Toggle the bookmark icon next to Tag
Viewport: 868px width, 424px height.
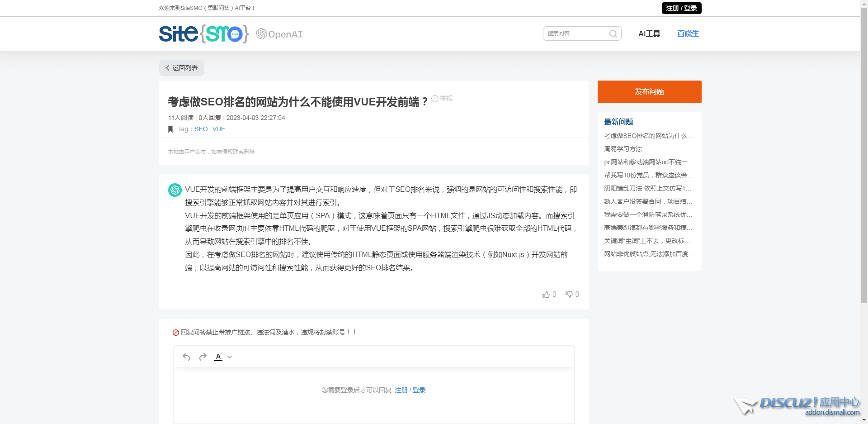pyautogui.click(x=170, y=129)
